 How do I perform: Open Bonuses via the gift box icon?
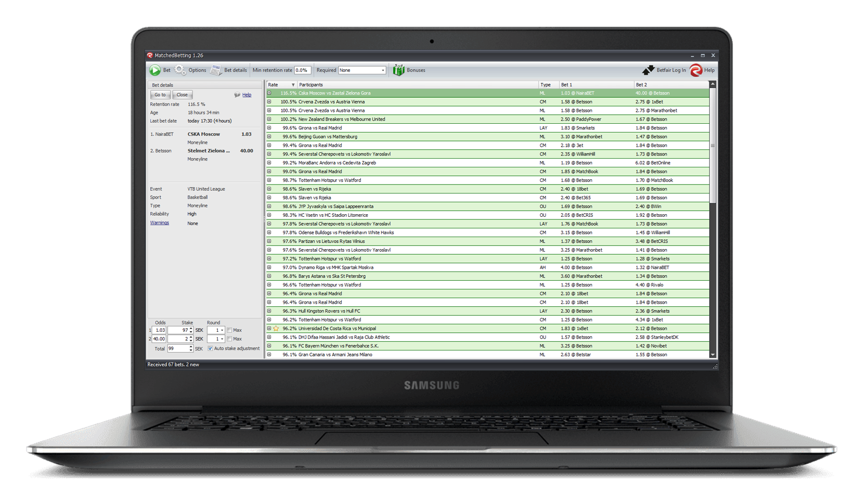398,70
